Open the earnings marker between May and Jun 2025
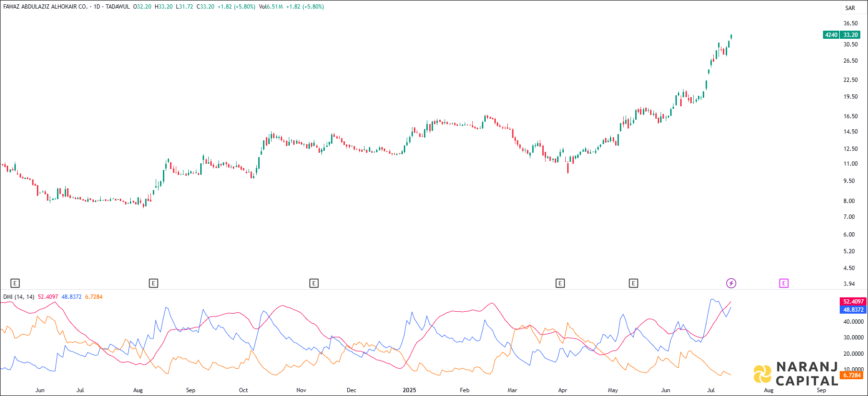This screenshot has width=868, height=396. pyautogui.click(x=633, y=283)
